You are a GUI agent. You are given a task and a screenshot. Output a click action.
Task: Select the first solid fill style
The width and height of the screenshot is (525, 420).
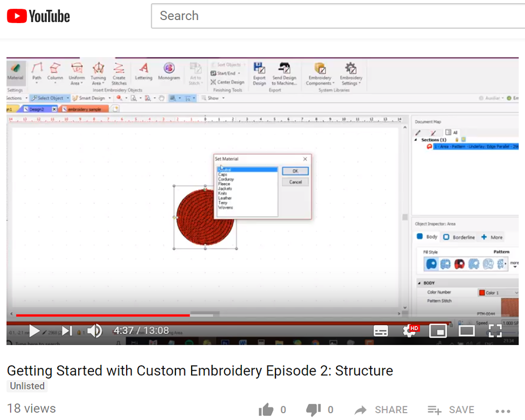click(431, 264)
